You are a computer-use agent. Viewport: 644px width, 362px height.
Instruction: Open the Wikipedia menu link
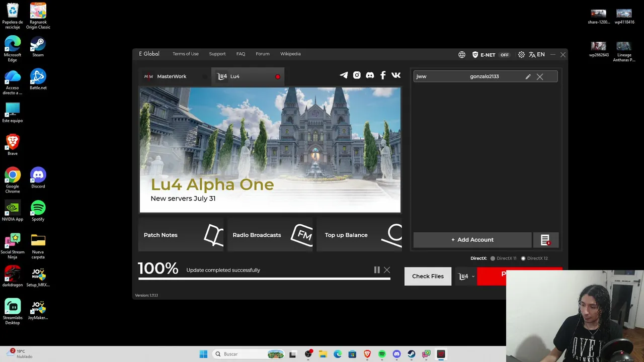(290, 54)
